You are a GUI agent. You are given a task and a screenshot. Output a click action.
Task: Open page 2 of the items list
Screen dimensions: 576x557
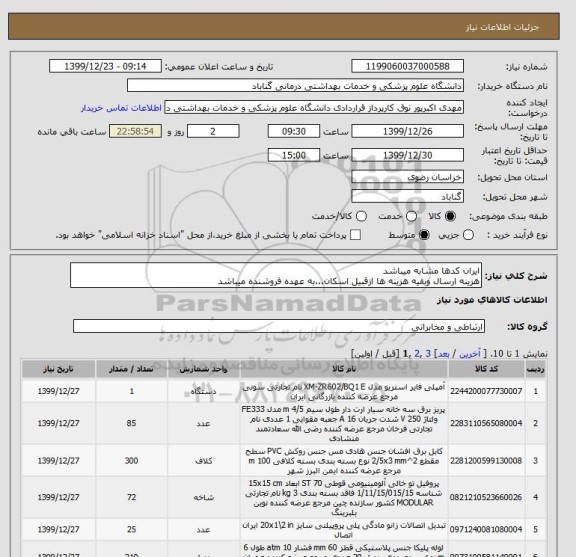(417, 354)
